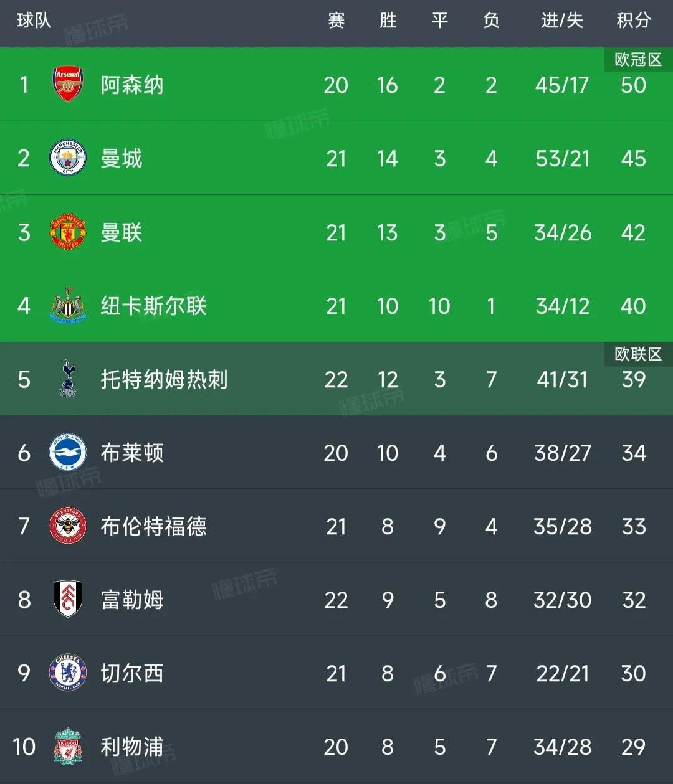Select the Manchester United crest icon
673x784 pixels.
point(68,232)
